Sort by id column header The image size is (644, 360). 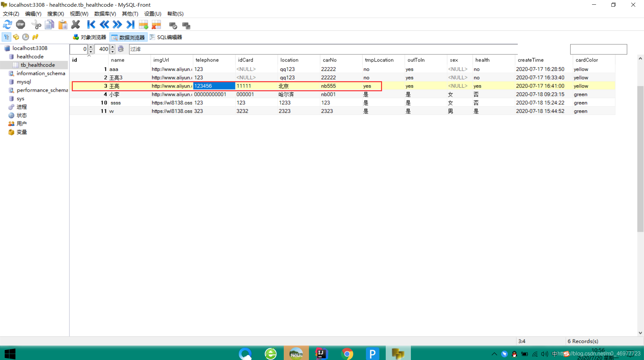coord(89,60)
